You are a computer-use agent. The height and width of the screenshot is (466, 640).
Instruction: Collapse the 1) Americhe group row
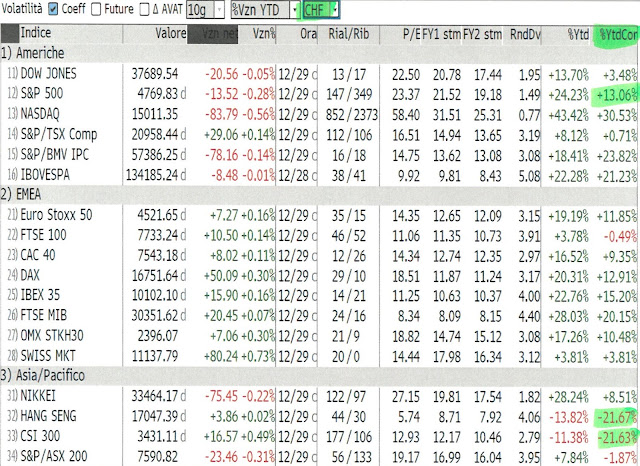coord(319,53)
